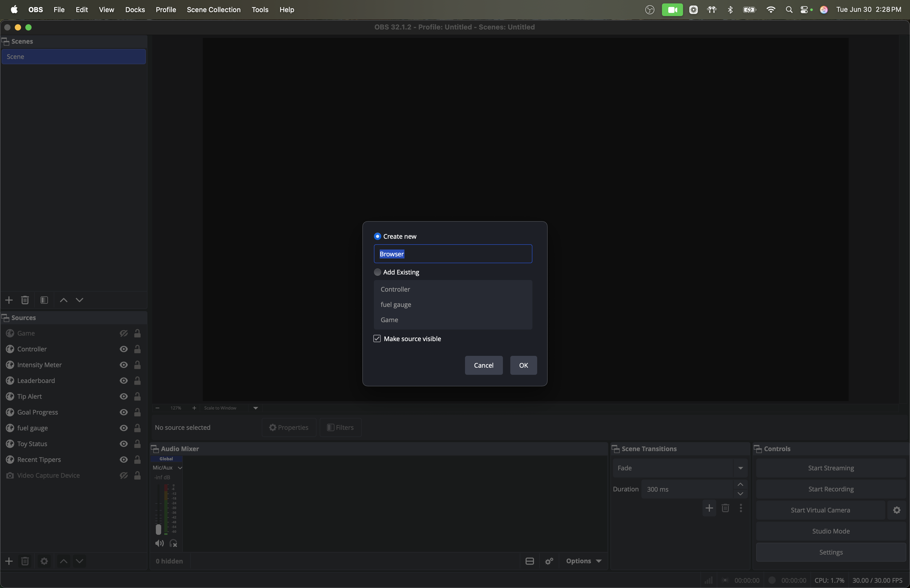Move scene up with Scenes arrow
910x588 pixels.
tap(64, 300)
